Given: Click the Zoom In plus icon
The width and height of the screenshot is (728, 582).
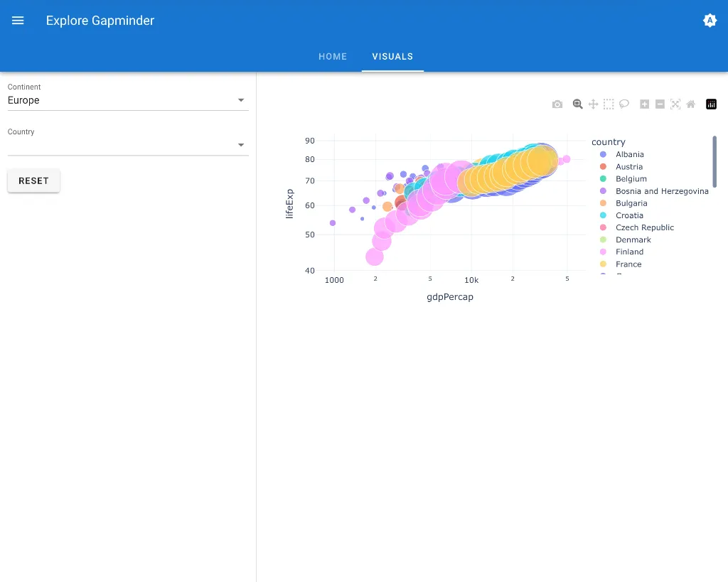Looking at the screenshot, I should (x=645, y=104).
